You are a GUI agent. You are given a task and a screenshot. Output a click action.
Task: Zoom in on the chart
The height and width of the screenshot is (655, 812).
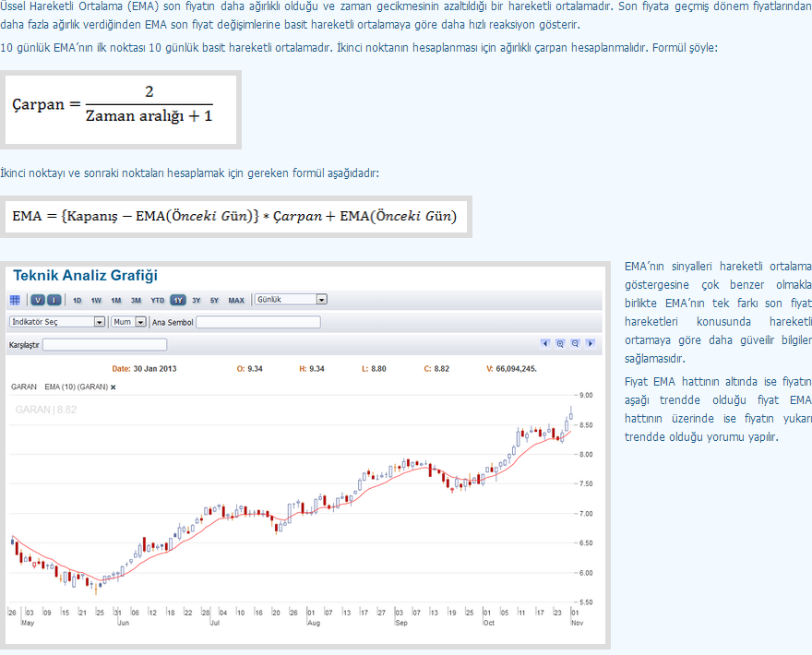click(560, 344)
